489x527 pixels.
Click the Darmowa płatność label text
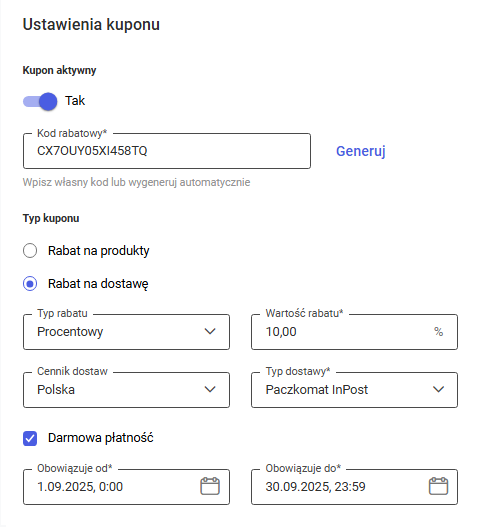click(x=100, y=438)
